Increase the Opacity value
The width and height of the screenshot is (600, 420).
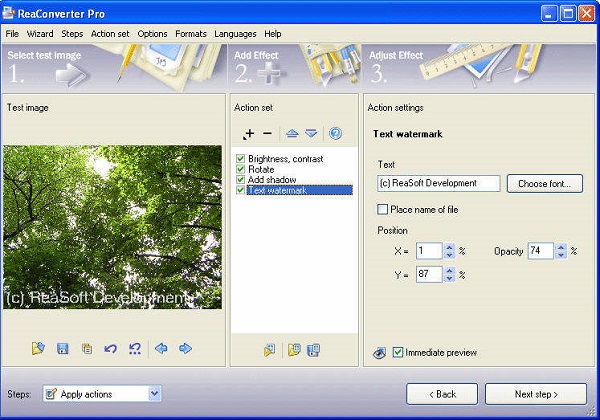point(561,247)
